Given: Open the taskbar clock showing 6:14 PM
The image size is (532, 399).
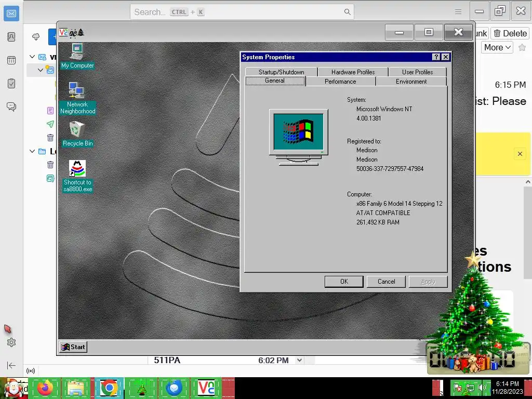Looking at the screenshot, I should tap(508, 388).
